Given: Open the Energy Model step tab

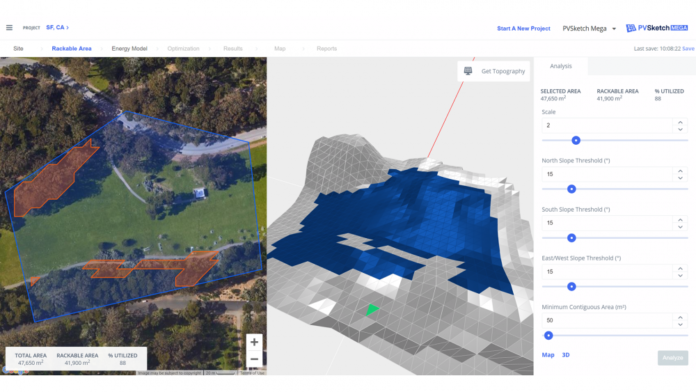Looking at the screenshot, I should pyautogui.click(x=129, y=48).
